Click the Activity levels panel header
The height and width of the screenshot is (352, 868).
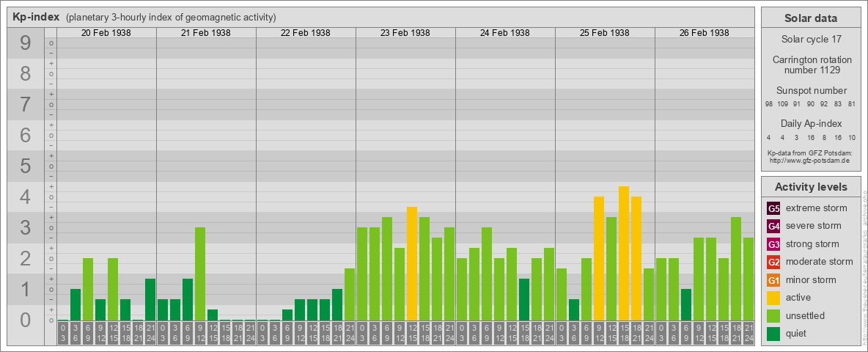pyautogui.click(x=811, y=187)
